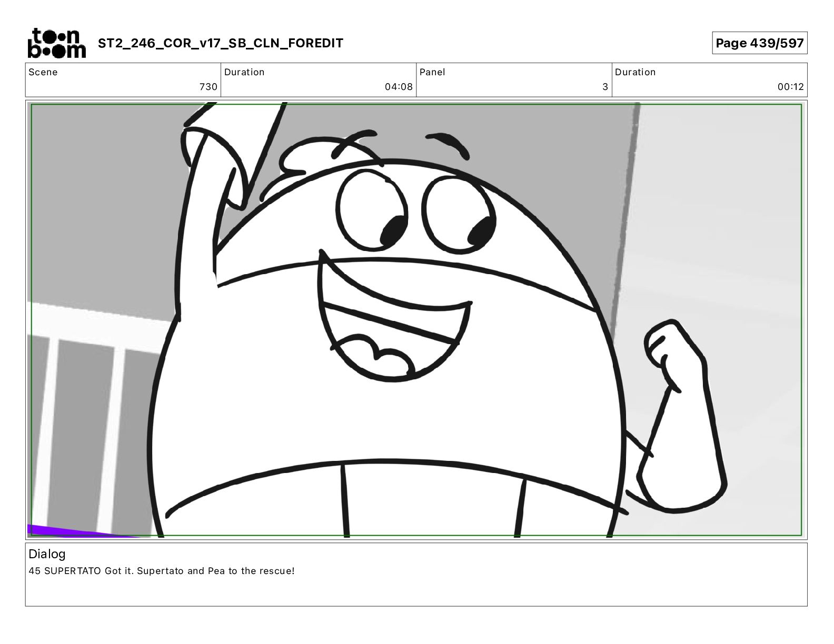Click the Toon Boom logo

coord(56,43)
